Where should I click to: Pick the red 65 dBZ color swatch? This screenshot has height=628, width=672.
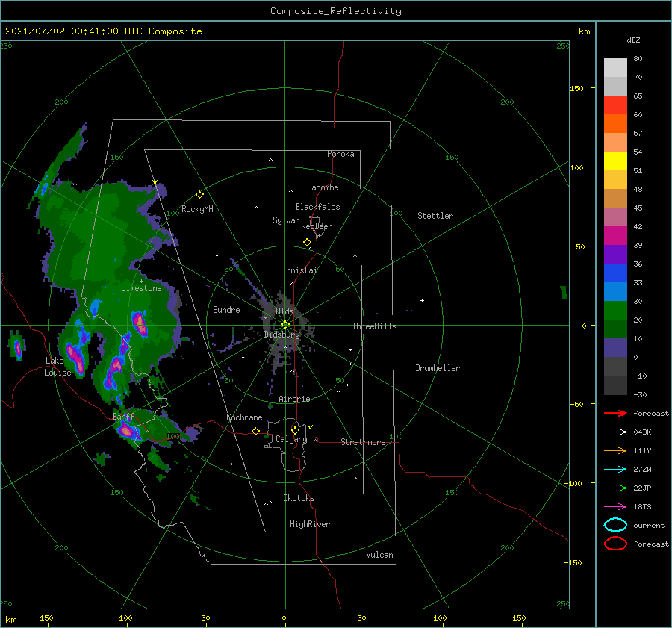click(615, 105)
